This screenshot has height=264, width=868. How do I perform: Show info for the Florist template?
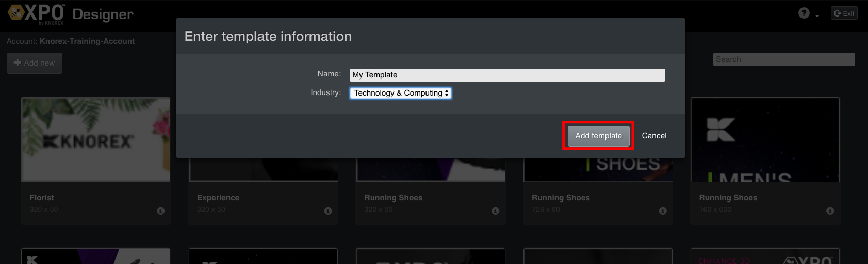coord(160,211)
